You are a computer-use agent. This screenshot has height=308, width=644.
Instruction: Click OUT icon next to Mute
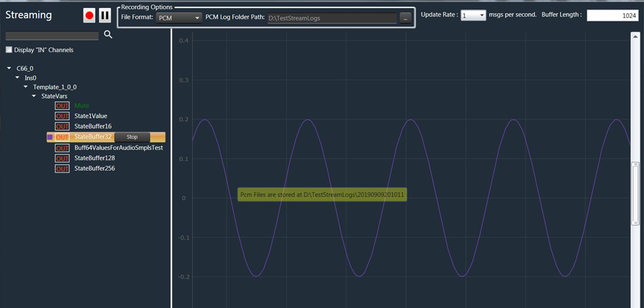[x=62, y=106]
